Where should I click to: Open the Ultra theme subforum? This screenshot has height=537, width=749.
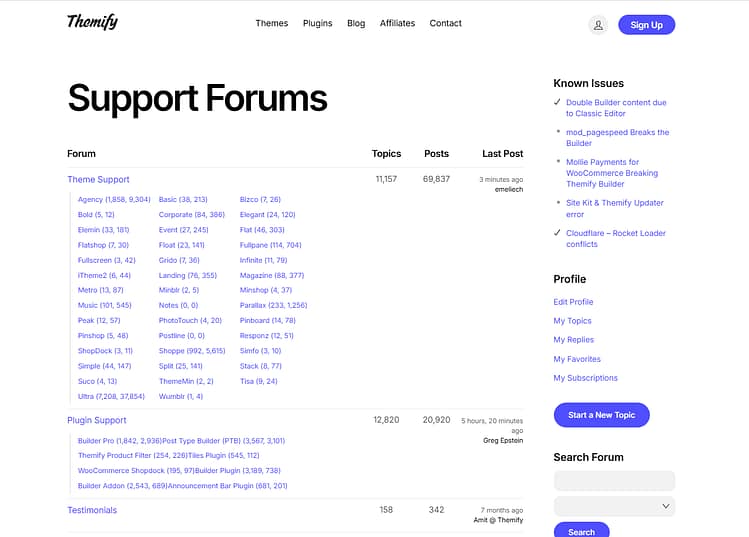coord(111,396)
